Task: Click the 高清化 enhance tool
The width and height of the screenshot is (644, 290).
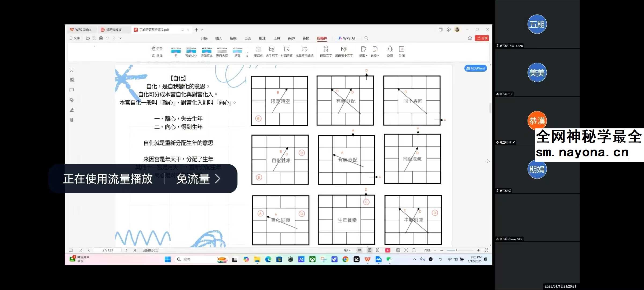Action: coord(258,52)
